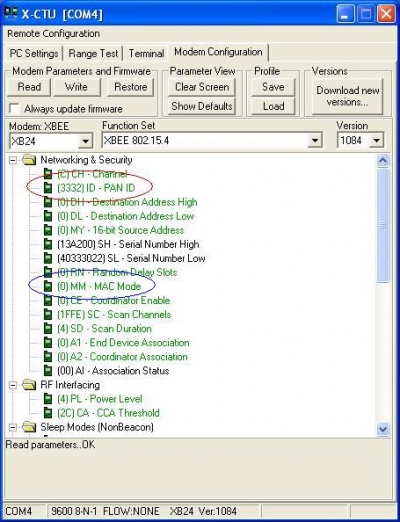The image size is (400, 522).
Task: Click the Association Status parameter icon
Action: click(48, 371)
